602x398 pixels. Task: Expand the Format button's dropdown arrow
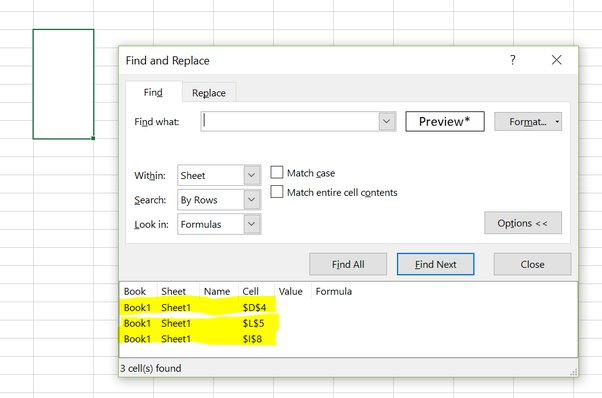[557, 122]
